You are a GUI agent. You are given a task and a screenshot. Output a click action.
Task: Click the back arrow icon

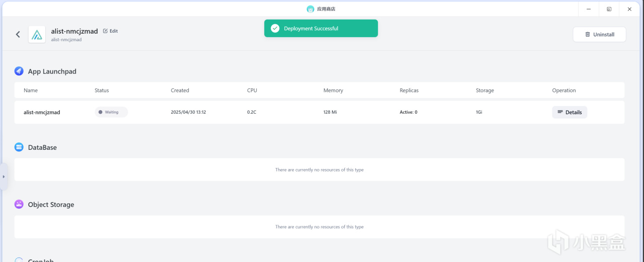pos(18,34)
